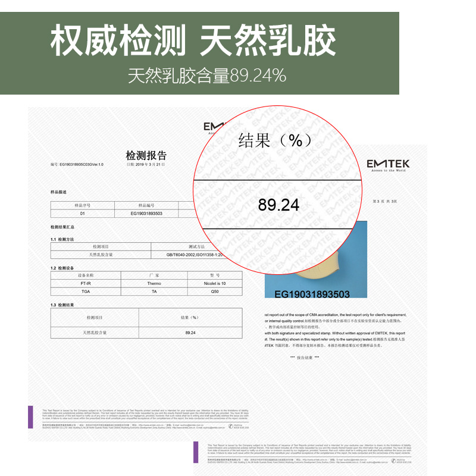Viewport: 476px width, 476px height.
Task: Click the '检测报告' report title
Action: point(146,155)
